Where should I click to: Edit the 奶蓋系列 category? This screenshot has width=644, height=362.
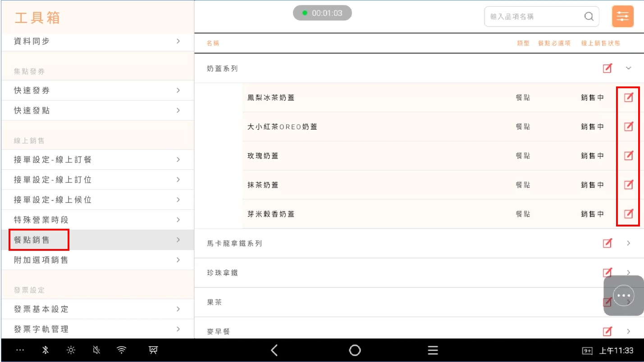(607, 68)
